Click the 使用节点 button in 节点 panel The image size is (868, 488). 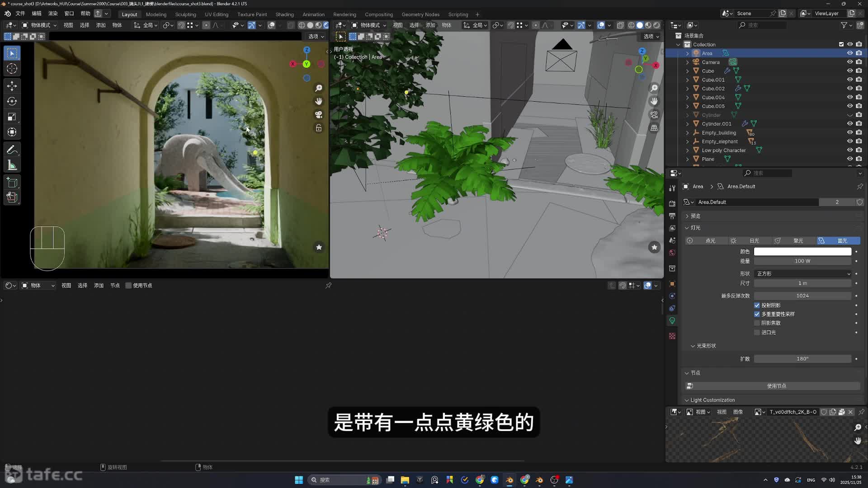[x=776, y=386]
